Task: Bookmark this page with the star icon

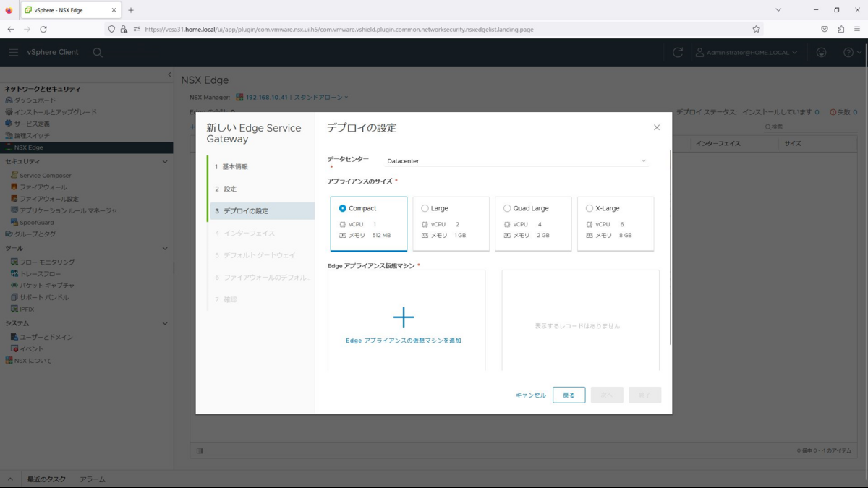Action: 756,29
